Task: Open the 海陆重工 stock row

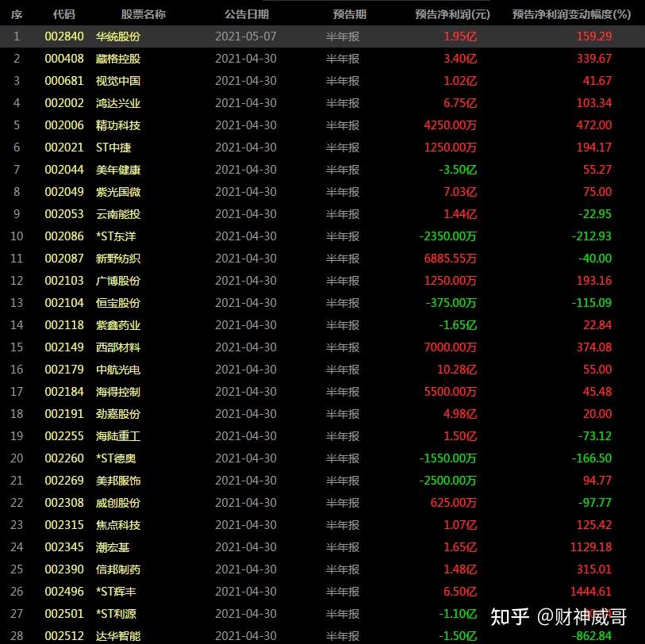Action: [322, 436]
